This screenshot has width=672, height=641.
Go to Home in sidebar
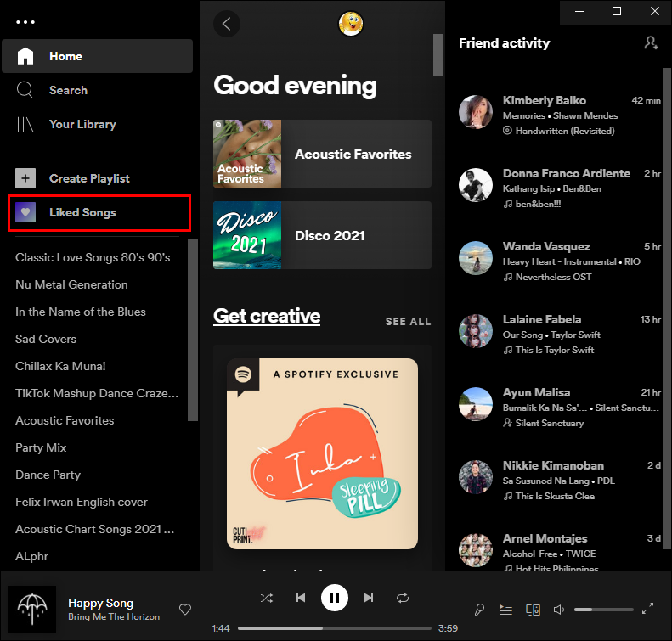[98, 56]
